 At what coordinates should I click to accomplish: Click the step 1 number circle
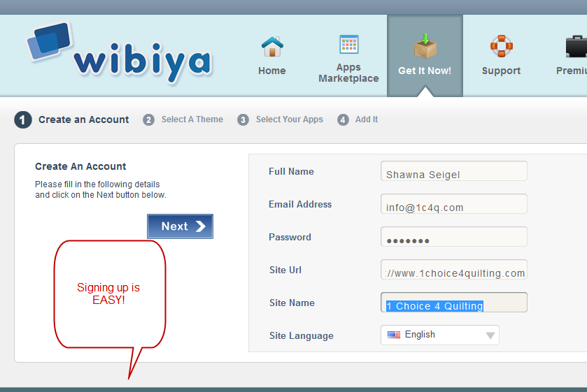[x=23, y=119]
